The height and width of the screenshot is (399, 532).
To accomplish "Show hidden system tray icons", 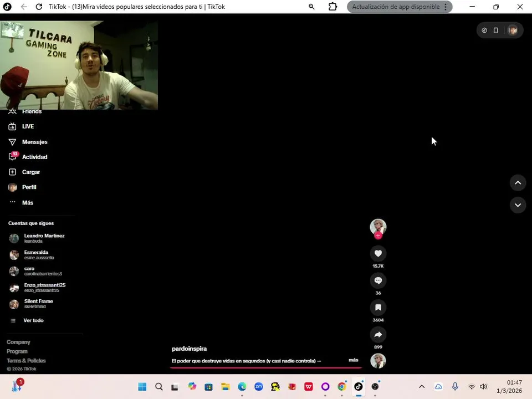I will 422,386.
